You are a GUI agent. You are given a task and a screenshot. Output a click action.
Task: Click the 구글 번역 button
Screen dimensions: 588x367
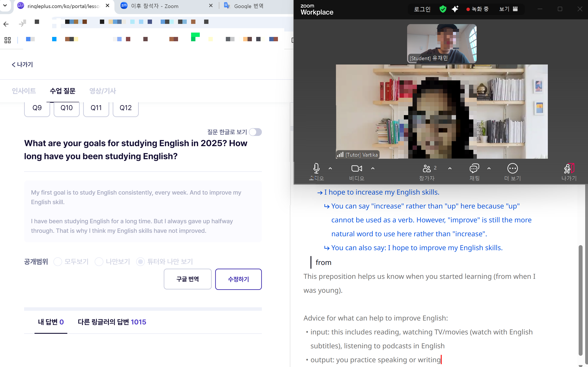coord(187,279)
